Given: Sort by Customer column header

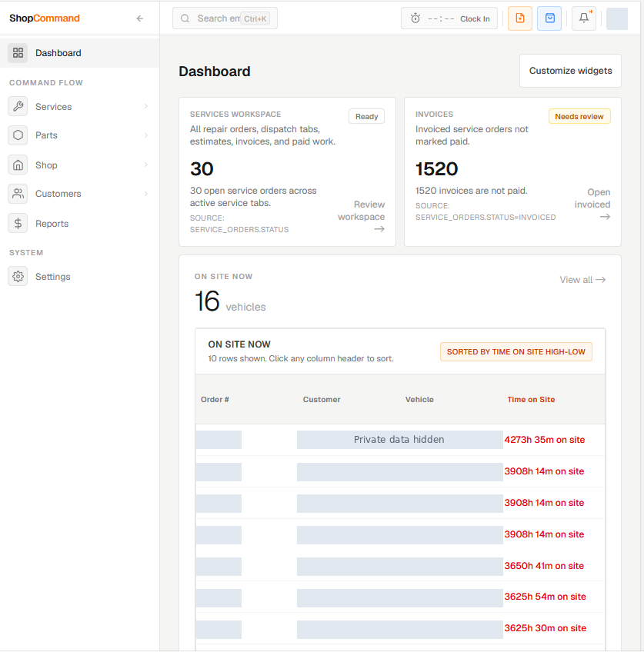Looking at the screenshot, I should point(322,400).
